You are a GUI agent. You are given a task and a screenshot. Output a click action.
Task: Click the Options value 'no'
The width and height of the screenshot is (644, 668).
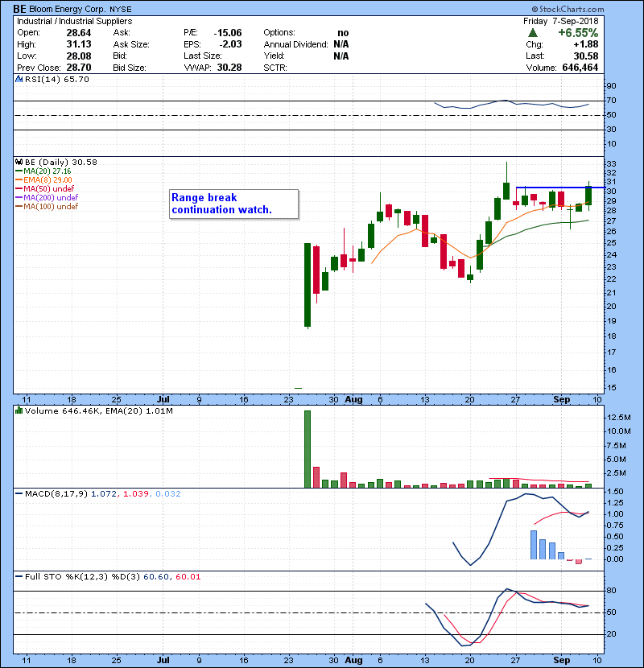pyautogui.click(x=343, y=33)
